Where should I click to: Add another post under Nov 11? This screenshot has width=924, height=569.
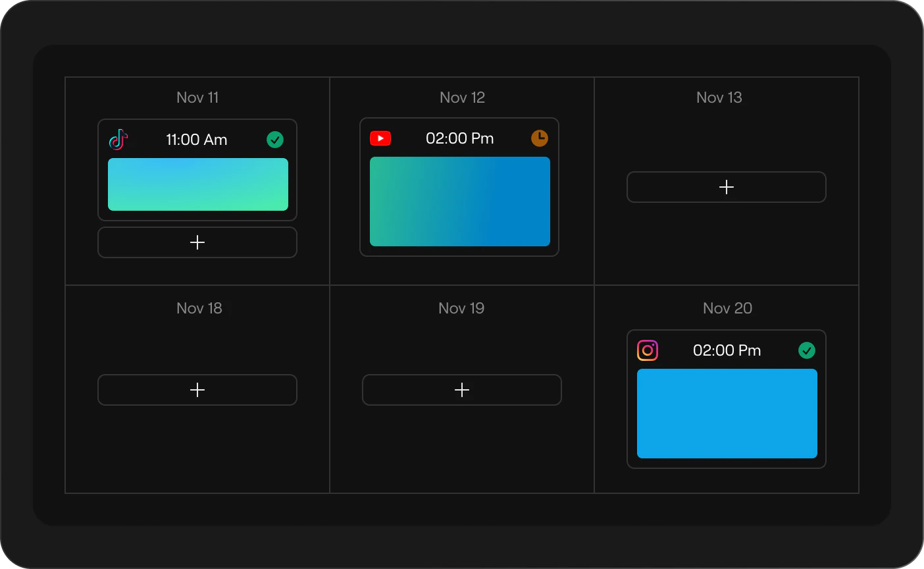(197, 242)
